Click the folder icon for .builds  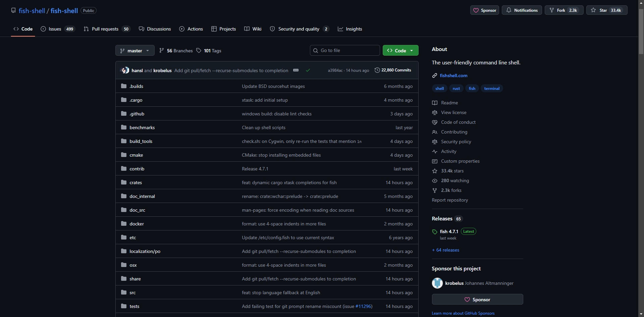124,86
